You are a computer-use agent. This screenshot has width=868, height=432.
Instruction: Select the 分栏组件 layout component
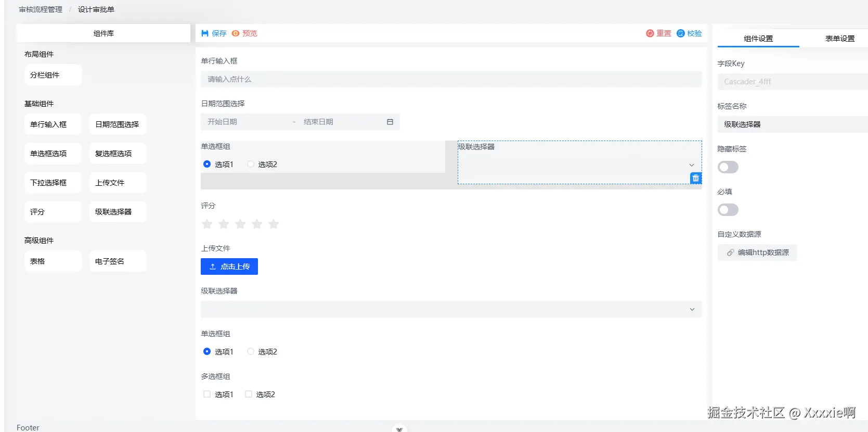53,75
